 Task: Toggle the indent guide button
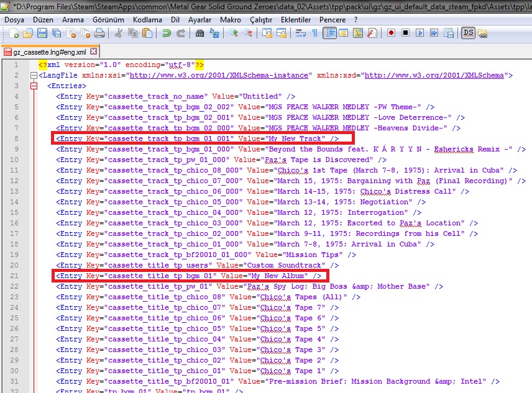coord(329,33)
